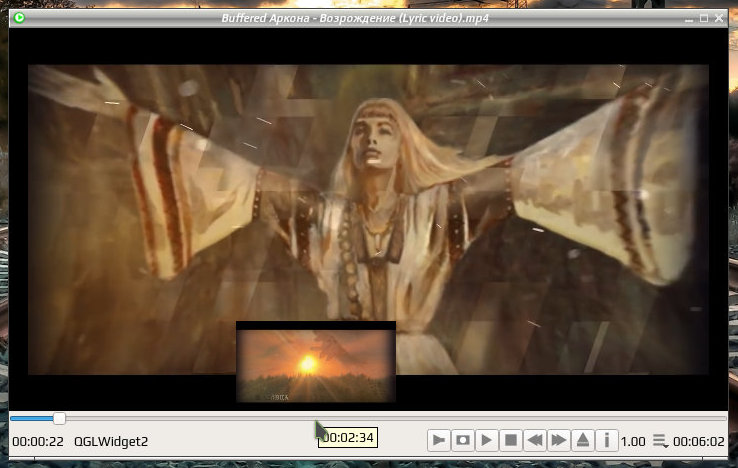738x468 pixels.
Task: Click the total duration 00:06:02
Action: [698, 442]
